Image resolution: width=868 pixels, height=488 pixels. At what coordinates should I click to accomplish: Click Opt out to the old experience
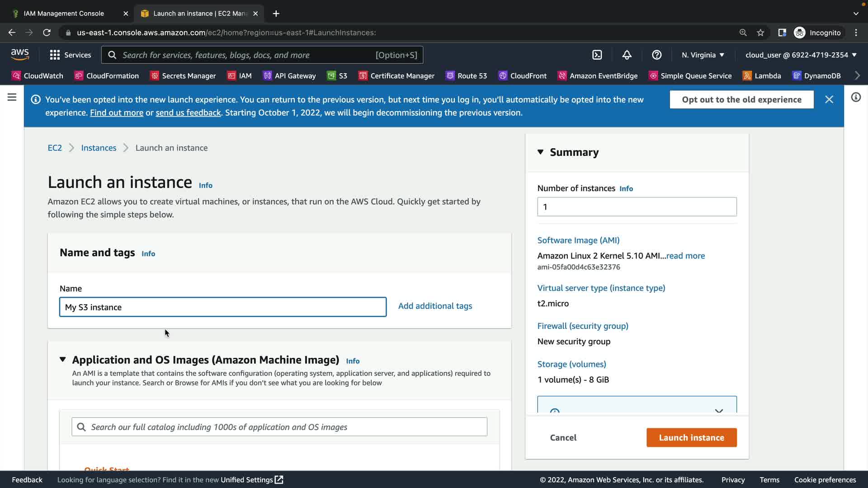tap(741, 99)
